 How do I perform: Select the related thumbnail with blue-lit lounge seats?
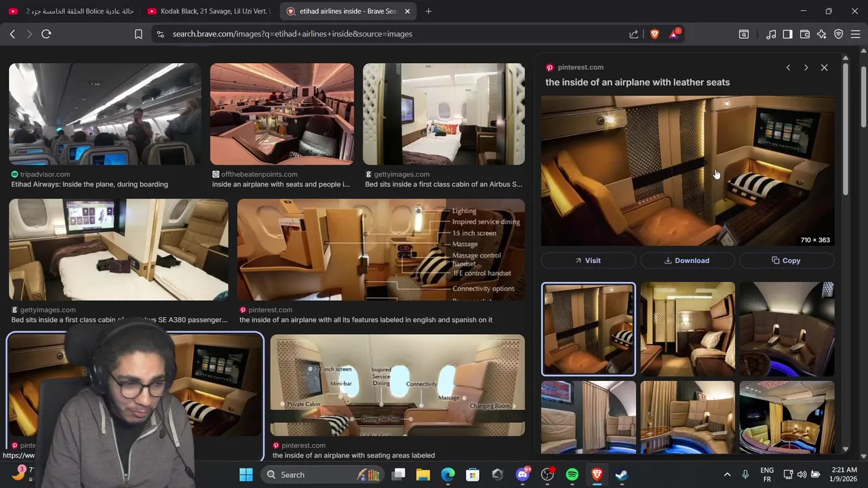pos(787,329)
